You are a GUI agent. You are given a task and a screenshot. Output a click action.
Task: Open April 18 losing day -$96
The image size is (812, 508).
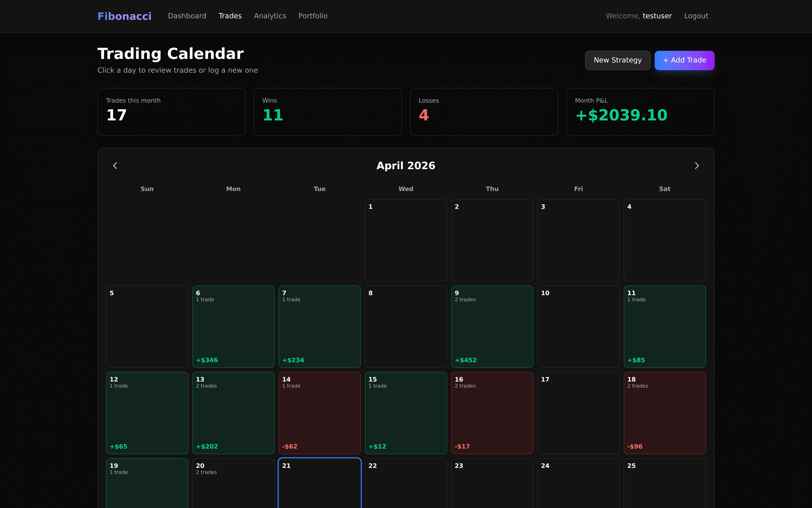coord(664,413)
